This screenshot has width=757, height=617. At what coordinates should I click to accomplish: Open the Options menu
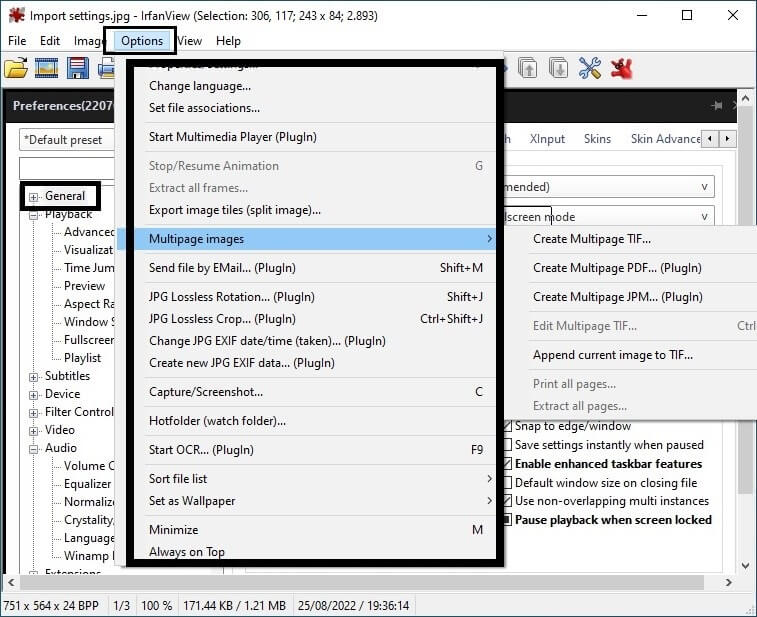pyautogui.click(x=142, y=41)
